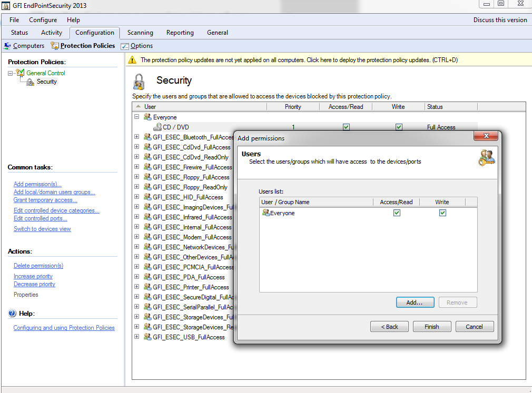Collapse the General Control tree node
The image size is (532, 393).
coord(11,73)
